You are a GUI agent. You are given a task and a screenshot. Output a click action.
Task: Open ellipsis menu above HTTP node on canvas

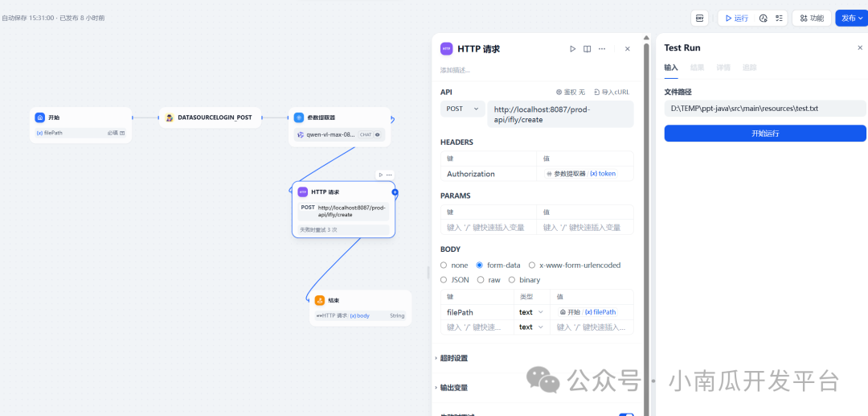coord(389,175)
